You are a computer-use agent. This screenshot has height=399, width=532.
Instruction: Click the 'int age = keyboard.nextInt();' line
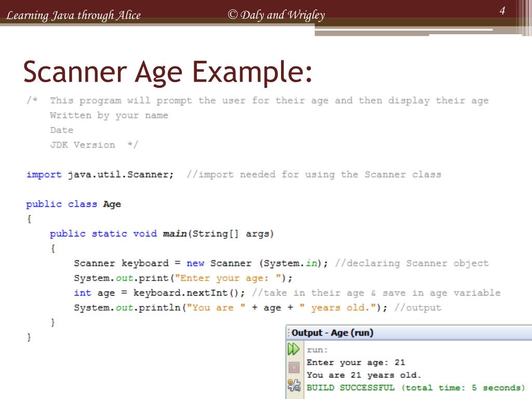point(159,293)
